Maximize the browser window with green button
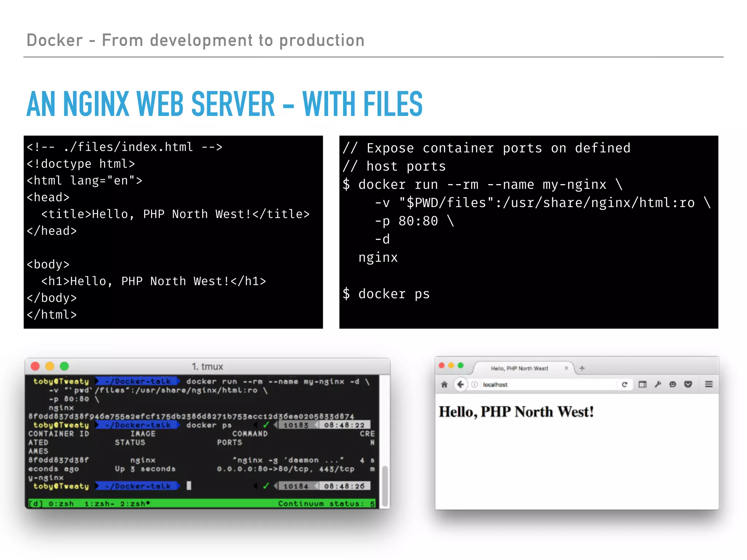The width and height of the screenshot is (747, 560). [461, 365]
